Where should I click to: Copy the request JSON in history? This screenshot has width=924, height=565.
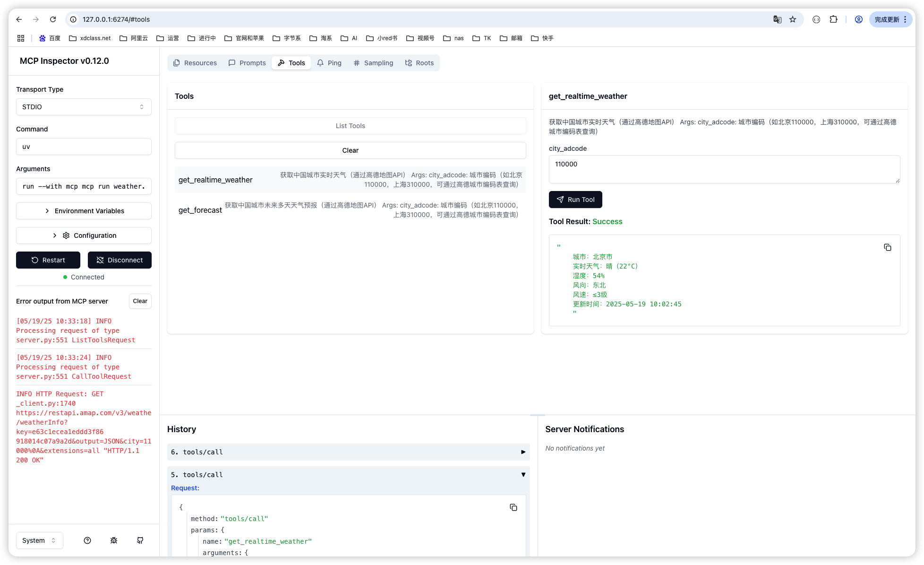[513, 507]
